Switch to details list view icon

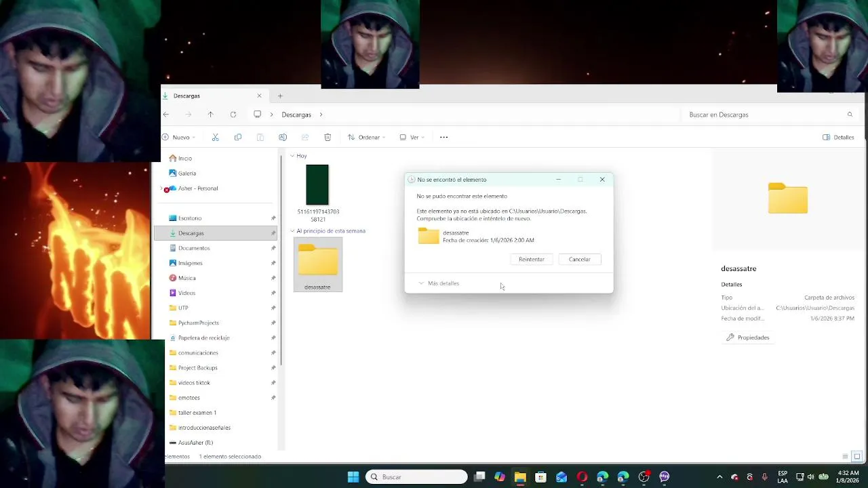click(x=845, y=456)
